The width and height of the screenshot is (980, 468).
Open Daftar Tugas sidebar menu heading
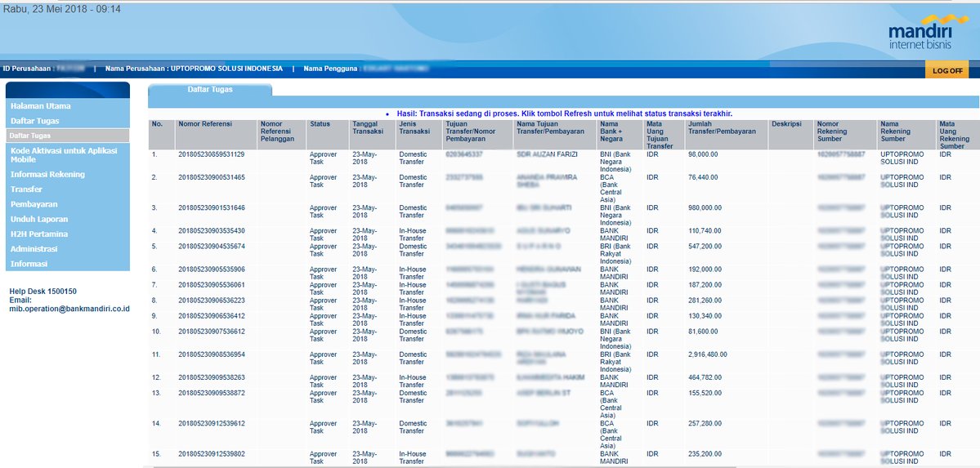(35, 121)
